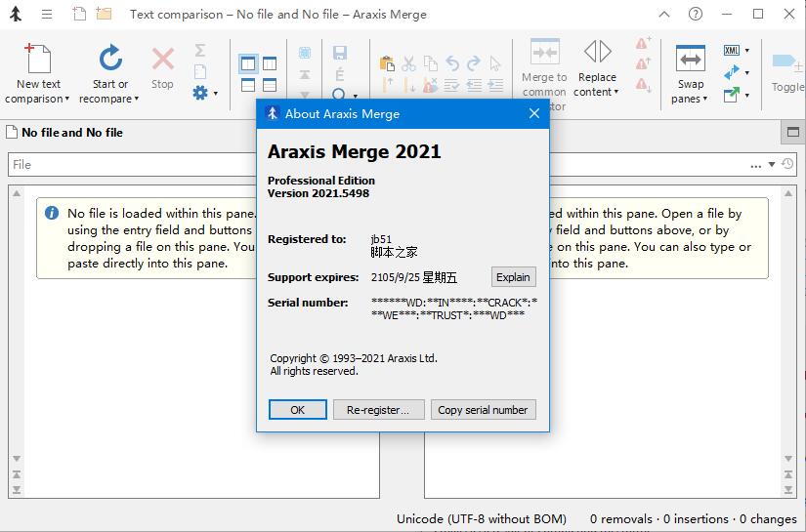806x532 pixels.
Task: Open the hamburger application menu
Action: click(47, 14)
